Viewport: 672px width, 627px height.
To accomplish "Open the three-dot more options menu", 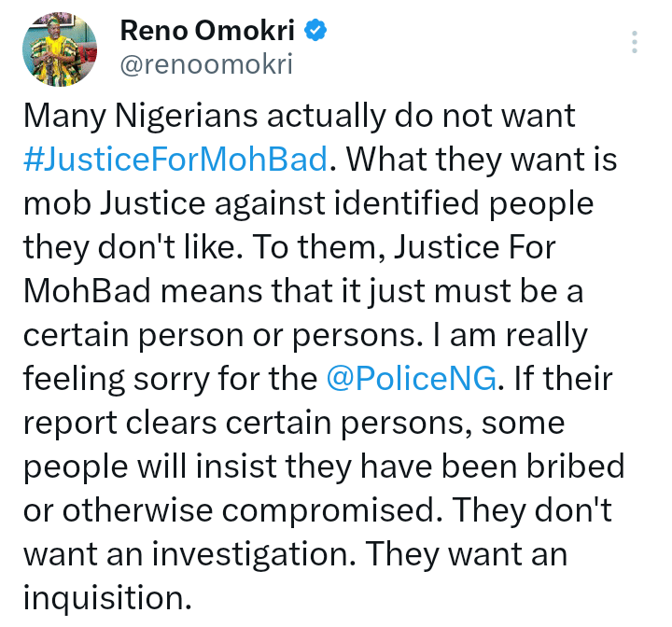I will 635,42.
